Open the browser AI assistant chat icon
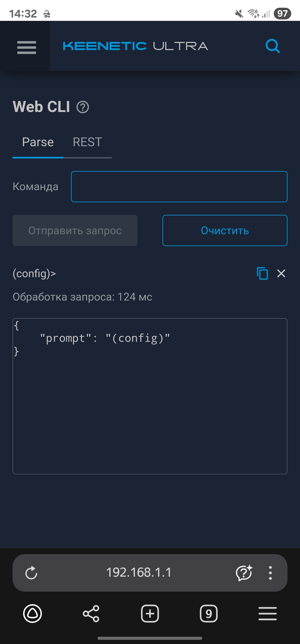This screenshot has width=300, height=644. click(244, 572)
